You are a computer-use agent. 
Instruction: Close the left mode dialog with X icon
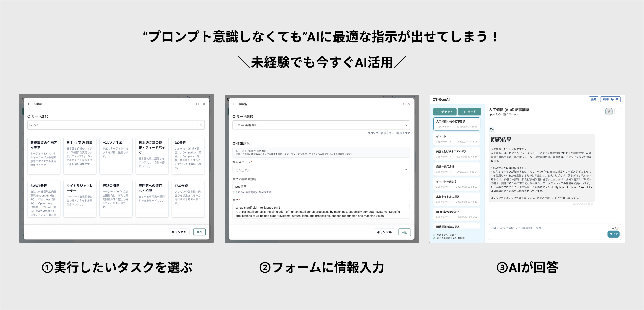pyautogui.click(x=204, y=104)
